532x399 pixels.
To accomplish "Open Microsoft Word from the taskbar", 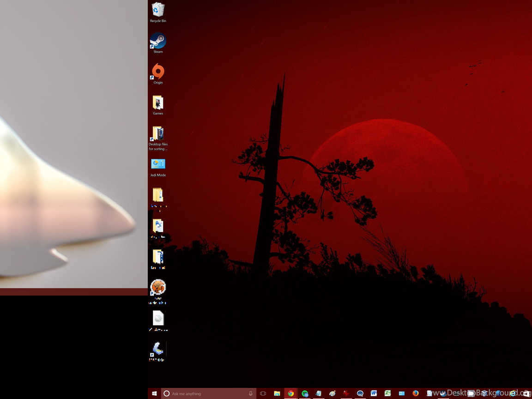I will (x=374, y=393).
